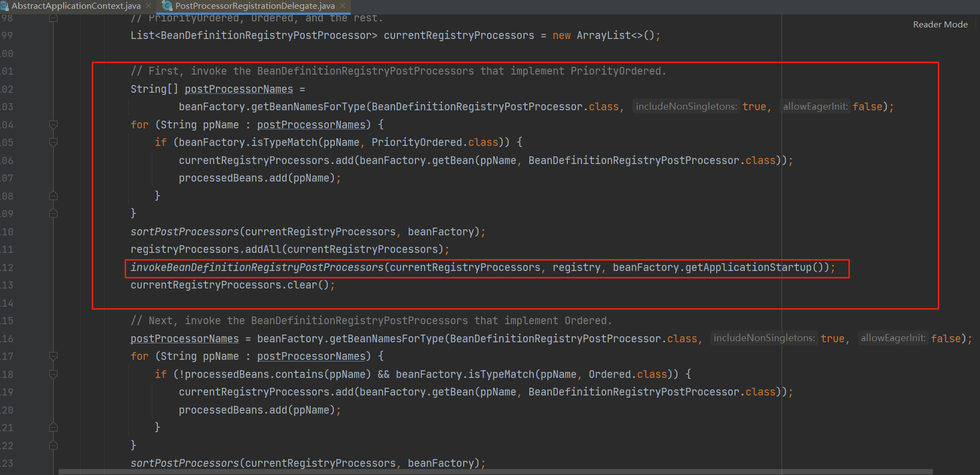Screen dimensions: 980x475
Task: Click the fold end marker closing the Ordered.class if block
Action: click(x=53, y=427)
